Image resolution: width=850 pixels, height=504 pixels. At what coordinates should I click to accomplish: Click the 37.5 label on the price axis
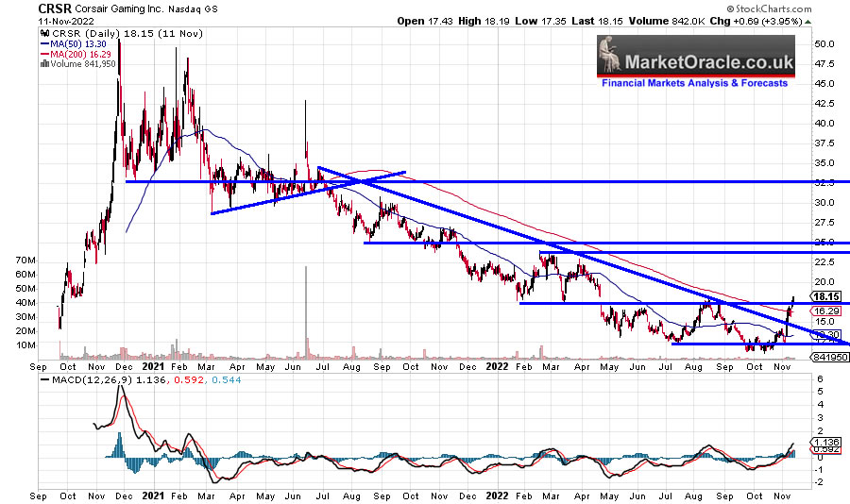coord(824,143)
